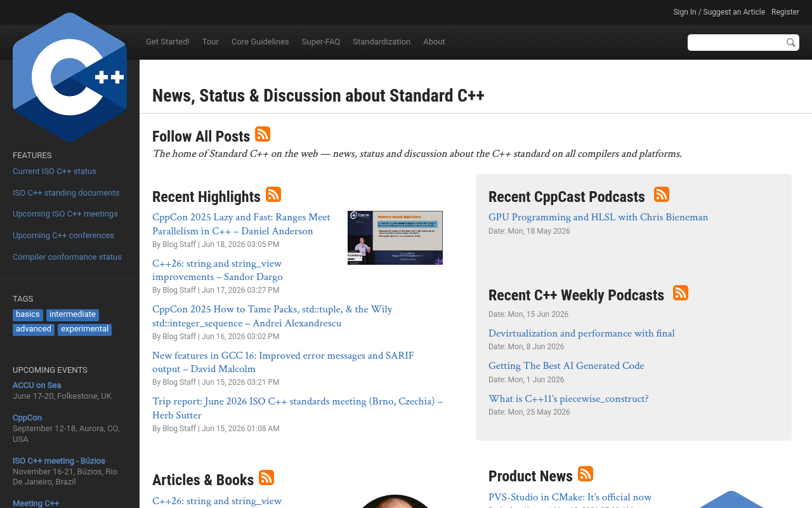Open Compiler conformance status link
This screenshot has height=508, width=812.
(x=67, y=257)
